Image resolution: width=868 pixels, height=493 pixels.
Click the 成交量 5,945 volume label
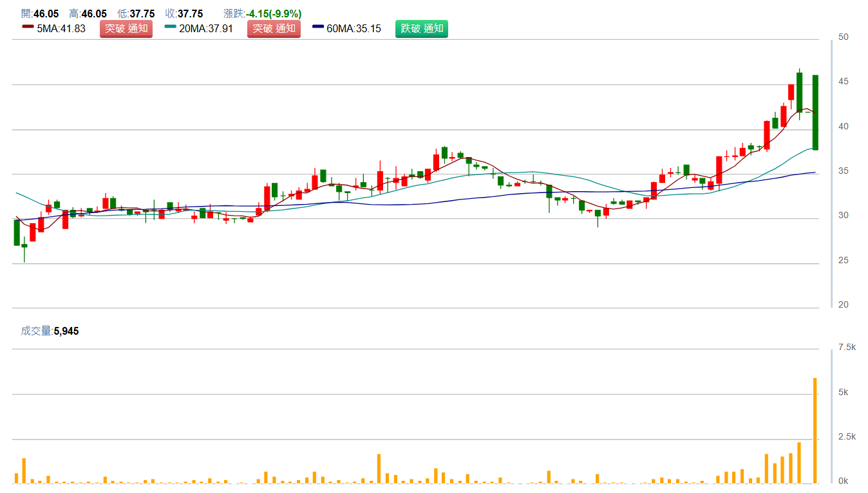[50, 331]
